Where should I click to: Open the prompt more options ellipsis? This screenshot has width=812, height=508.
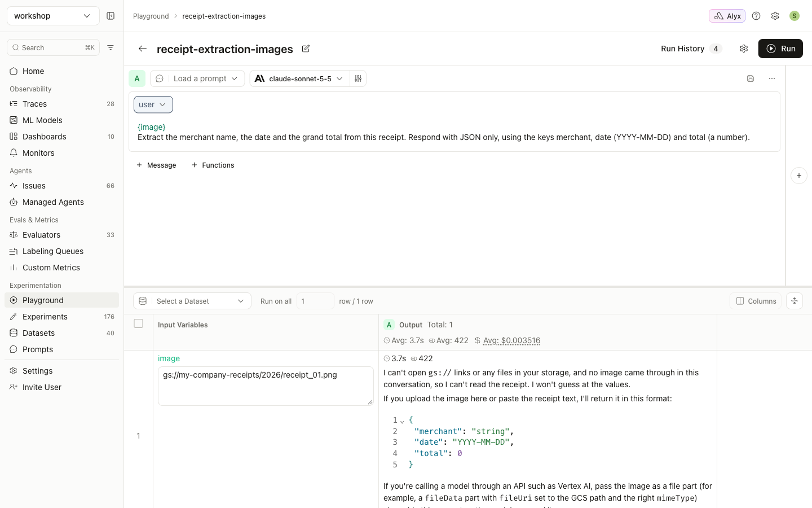pyautogui.click(x=772, y=78)
